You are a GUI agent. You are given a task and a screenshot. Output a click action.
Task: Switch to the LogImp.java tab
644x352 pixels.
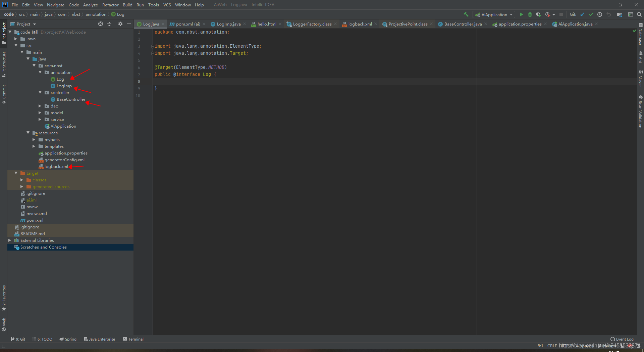228,24
